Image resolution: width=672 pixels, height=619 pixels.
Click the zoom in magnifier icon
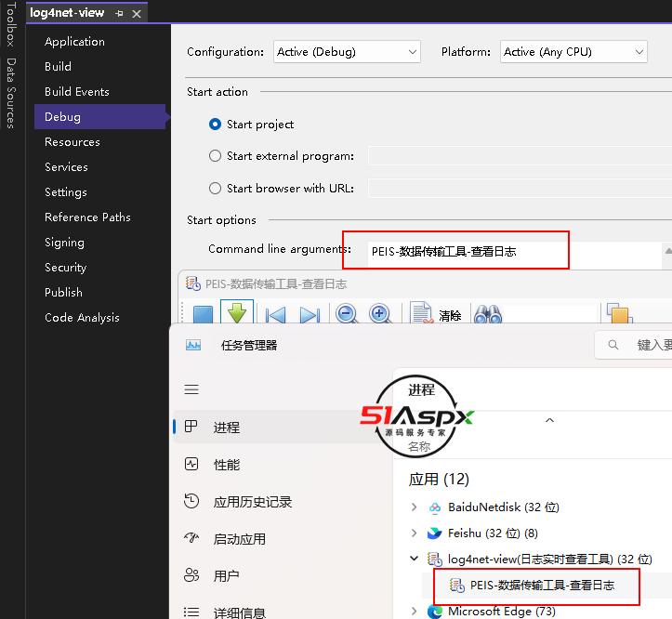[380, 314]
